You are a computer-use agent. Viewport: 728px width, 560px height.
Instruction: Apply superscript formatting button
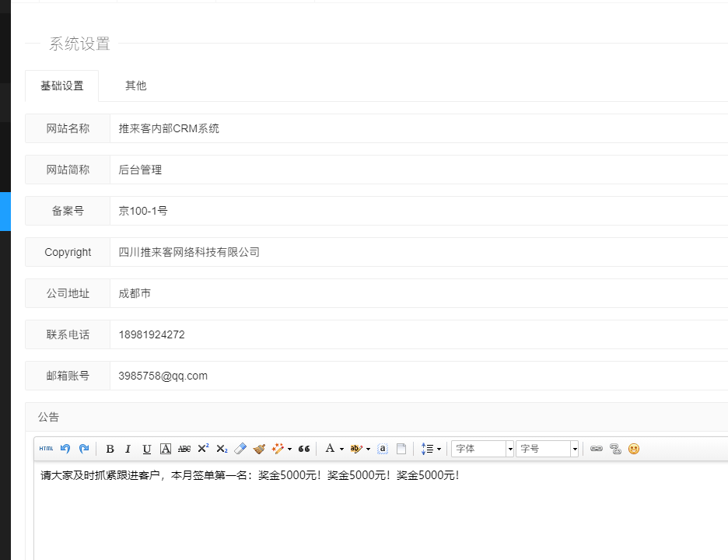click(203, 449)
